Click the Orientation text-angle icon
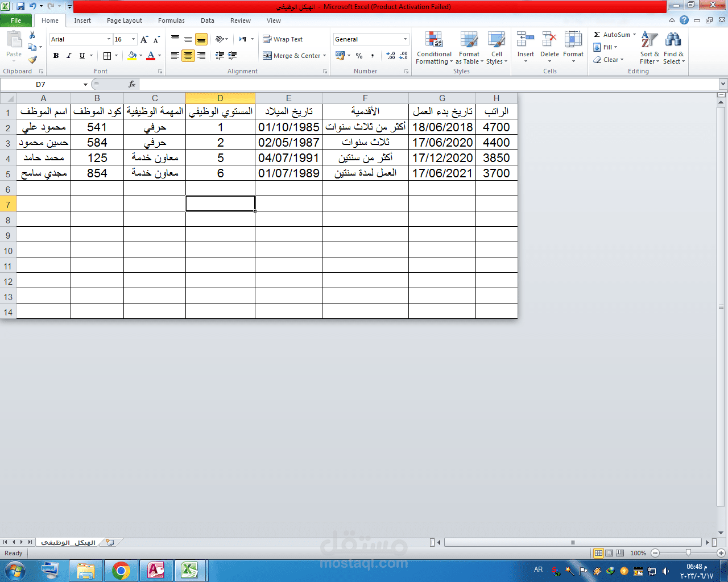The height and width of the screenshot is (582, 728). (x=221, y=39)
